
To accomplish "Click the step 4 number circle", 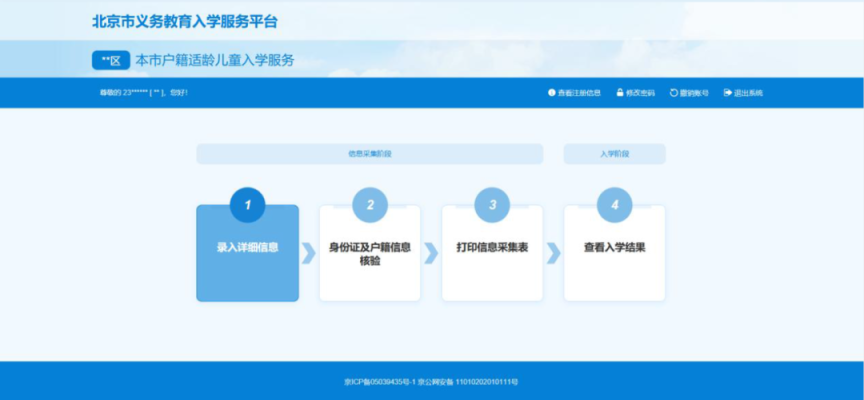I will (614, 205).
